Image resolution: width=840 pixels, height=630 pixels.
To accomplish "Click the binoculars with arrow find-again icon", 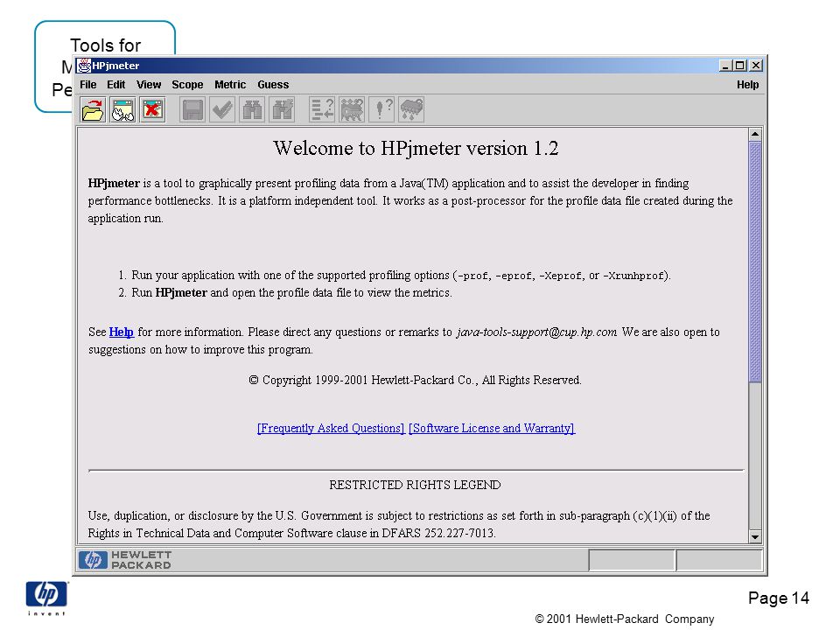I will coord(283,110).
